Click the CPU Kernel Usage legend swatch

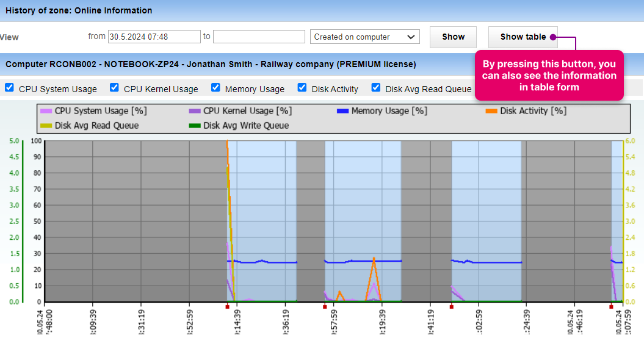(x=195, y=111)
